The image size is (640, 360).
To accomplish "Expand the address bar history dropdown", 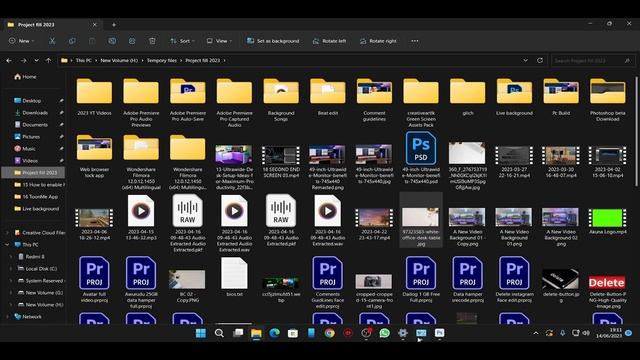I will coord(525,60).
